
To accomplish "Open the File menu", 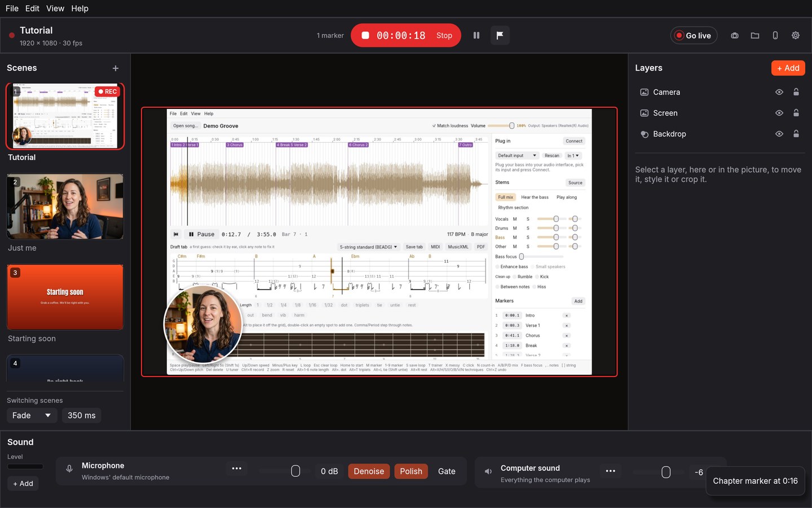I will pyautogui.click(x=12, y=8).
